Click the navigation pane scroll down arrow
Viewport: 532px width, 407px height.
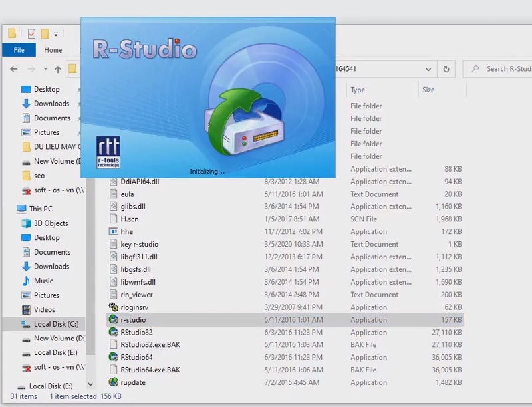coord(90,384)
